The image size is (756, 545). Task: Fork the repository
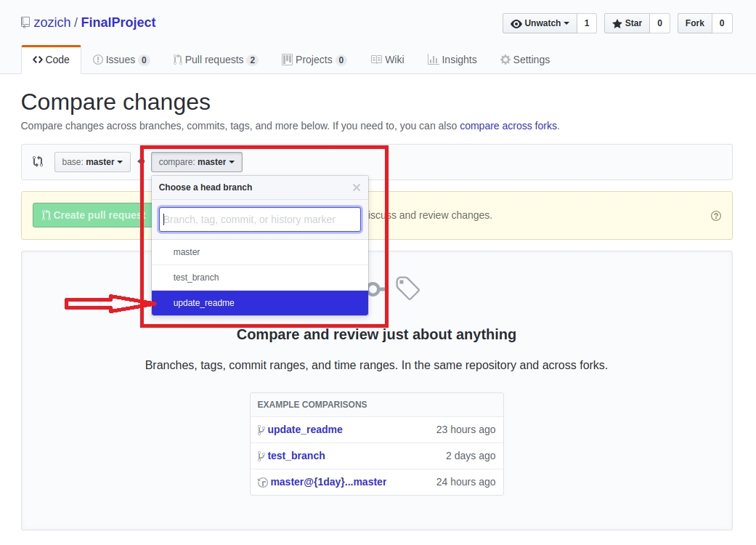(x=694, y=23)
